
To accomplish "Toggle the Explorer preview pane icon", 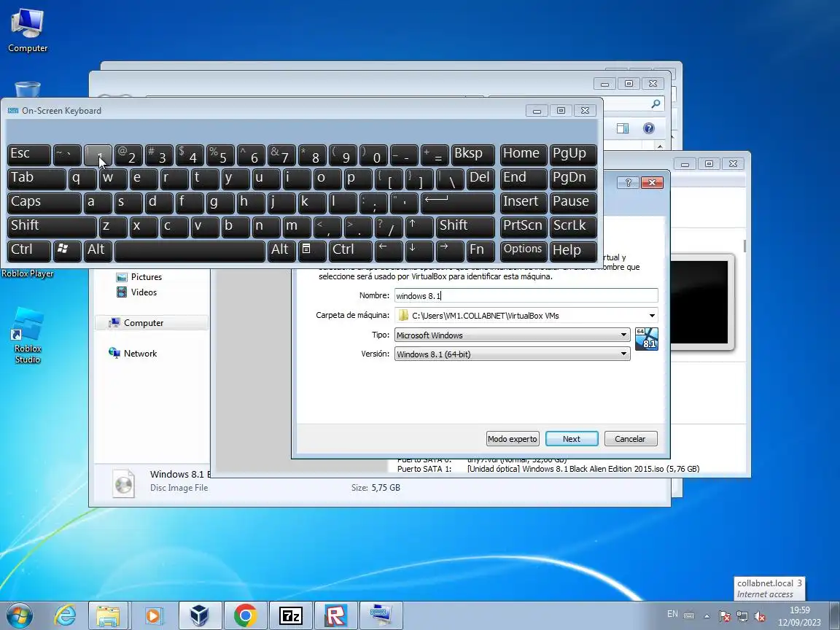I will pyautogui.click(x=623, y=128).
